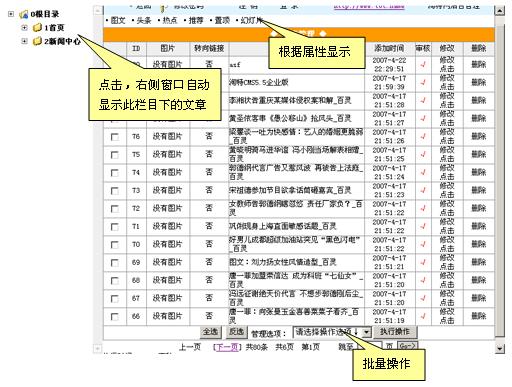
Task: Click 点击 under 修改 for article ID 67
Action: tap(447, 303)
